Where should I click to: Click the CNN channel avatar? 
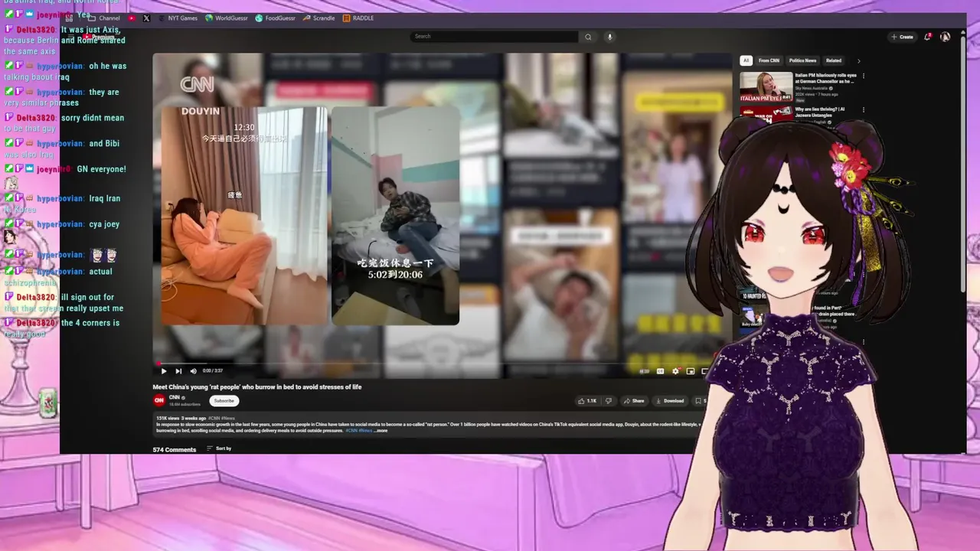tap(159, 400)
